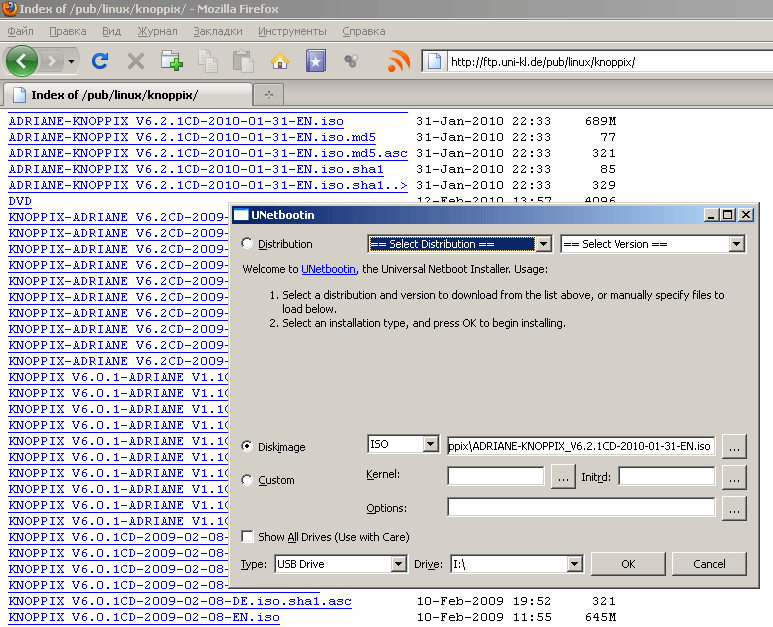Open the DVD directory link

pyautogui.click(x=20, y=201)
